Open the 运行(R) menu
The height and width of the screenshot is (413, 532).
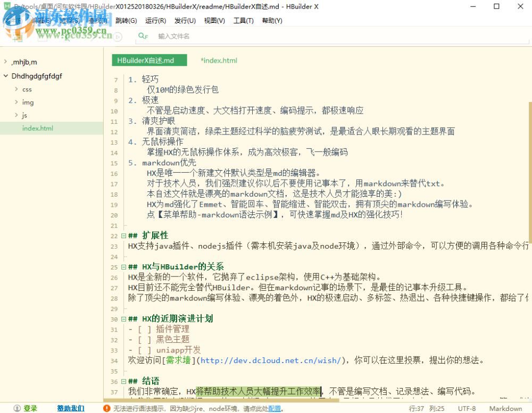tap(155, 21)
